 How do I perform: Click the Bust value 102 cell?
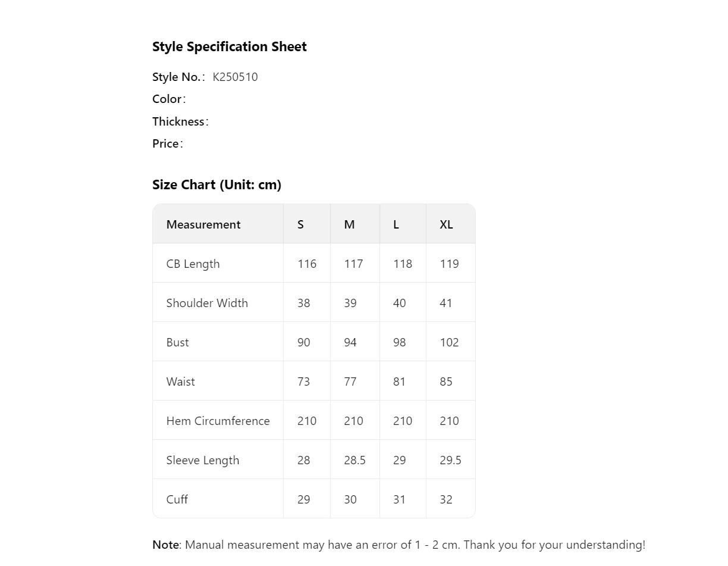pos(449,343)
